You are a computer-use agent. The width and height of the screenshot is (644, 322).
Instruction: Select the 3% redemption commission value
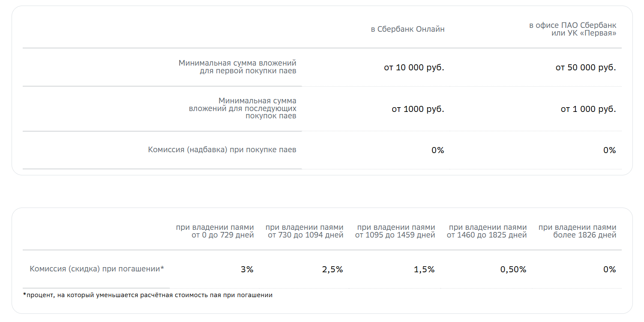pyautogui.click(x=247, y=269)
